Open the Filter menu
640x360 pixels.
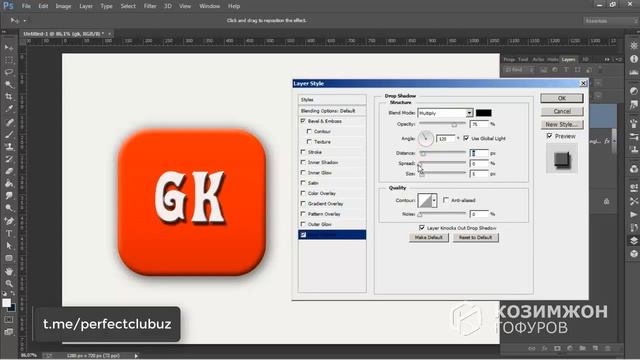click(x=150, y=6)
